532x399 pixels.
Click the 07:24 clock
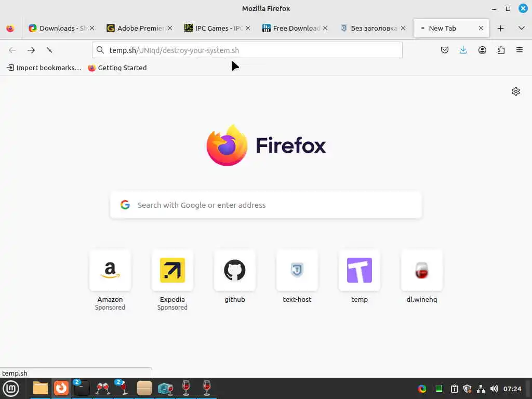(512, 389)
